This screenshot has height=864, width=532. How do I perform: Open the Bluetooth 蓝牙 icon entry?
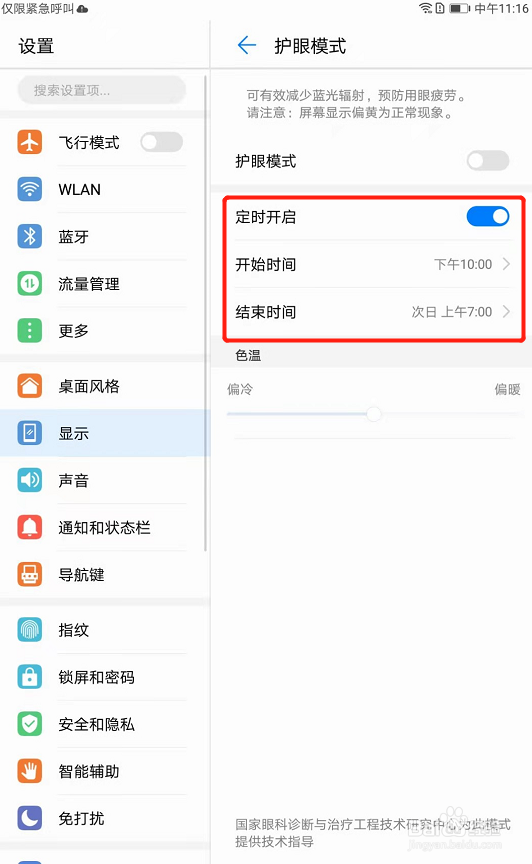pyautogui.click(x=30, y=236)
